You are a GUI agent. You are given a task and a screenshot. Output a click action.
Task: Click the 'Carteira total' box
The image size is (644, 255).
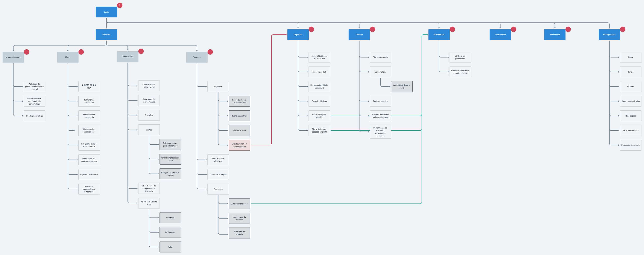381,72
